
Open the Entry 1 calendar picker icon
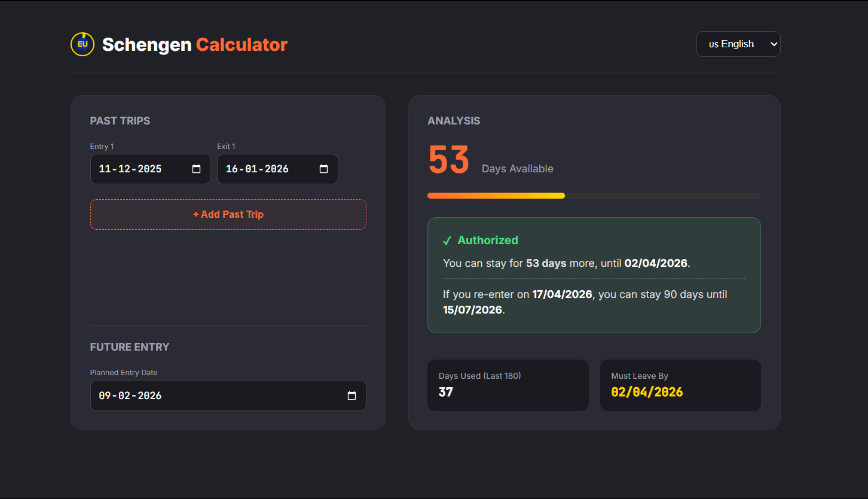pos(196,169)
